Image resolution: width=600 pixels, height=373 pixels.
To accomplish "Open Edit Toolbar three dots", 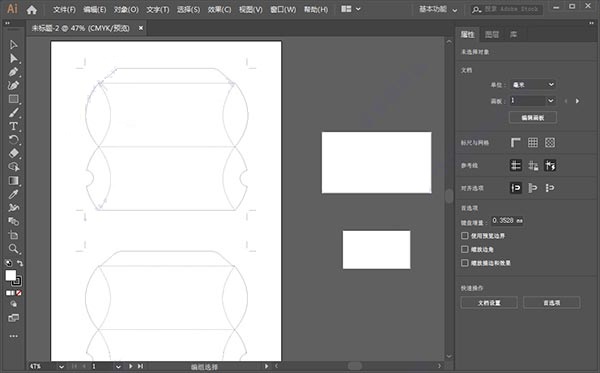I will coord(13,336).
